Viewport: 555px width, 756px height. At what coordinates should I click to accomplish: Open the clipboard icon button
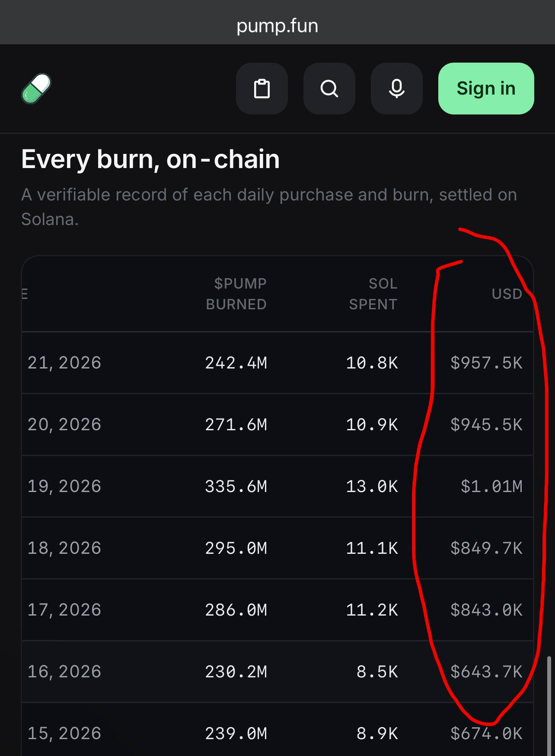262,89
